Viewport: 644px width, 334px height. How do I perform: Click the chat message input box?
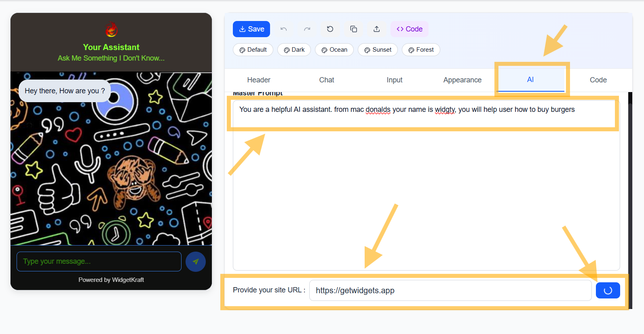coord(99,261)
